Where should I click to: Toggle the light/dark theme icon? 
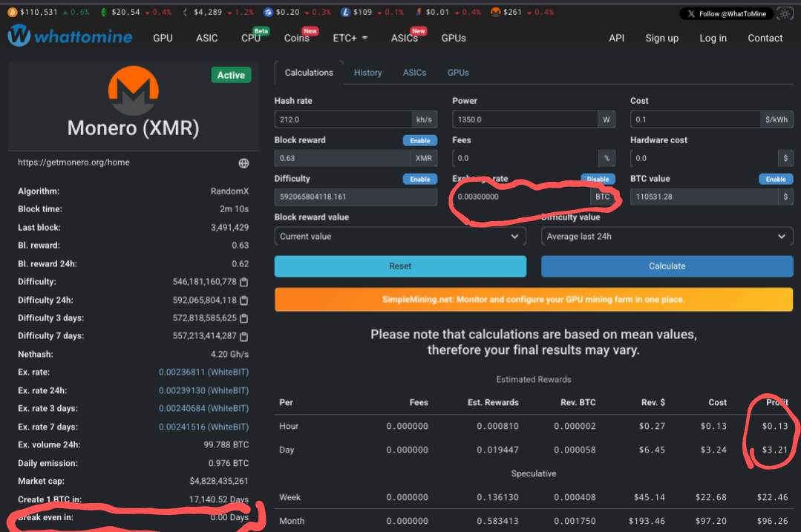coord(785,14)
